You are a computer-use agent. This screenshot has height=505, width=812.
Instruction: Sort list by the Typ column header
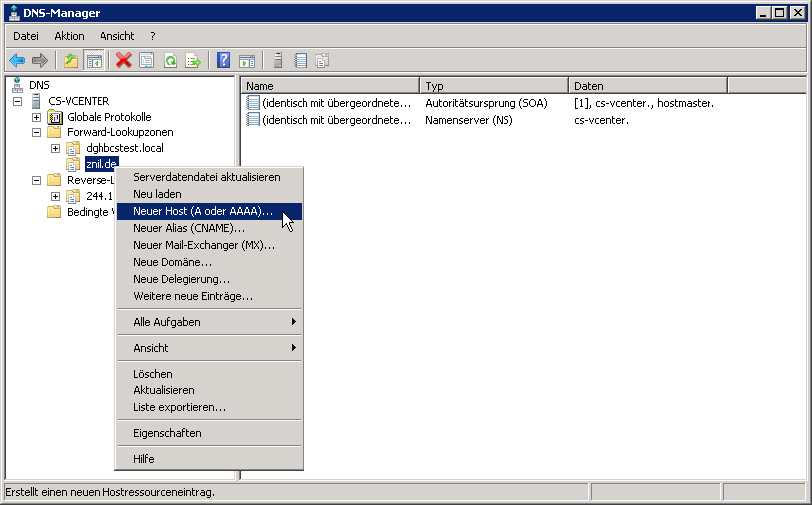click(x=494, y=86)
